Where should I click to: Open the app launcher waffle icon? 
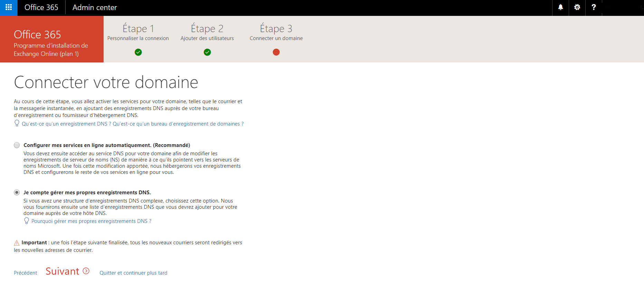9,7
